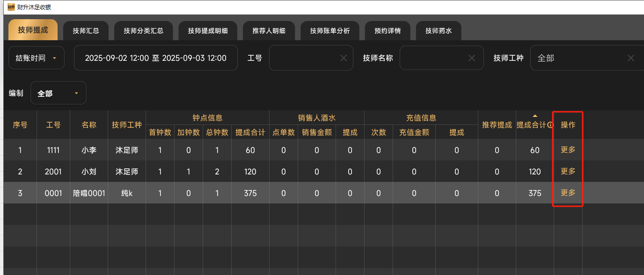Switch to the 技师汇总 tab
This screenshot has height=275, width=644.
[x=86, y=31]
